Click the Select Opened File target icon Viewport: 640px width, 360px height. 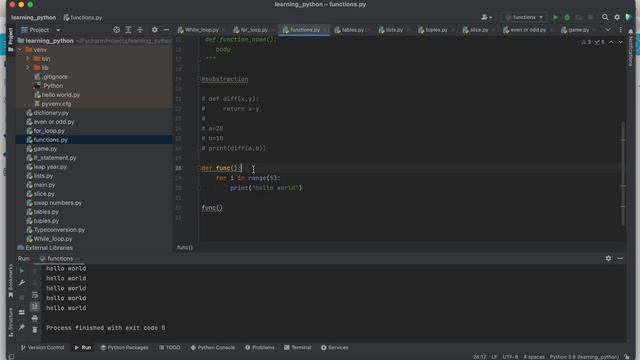tap(116, 30)
